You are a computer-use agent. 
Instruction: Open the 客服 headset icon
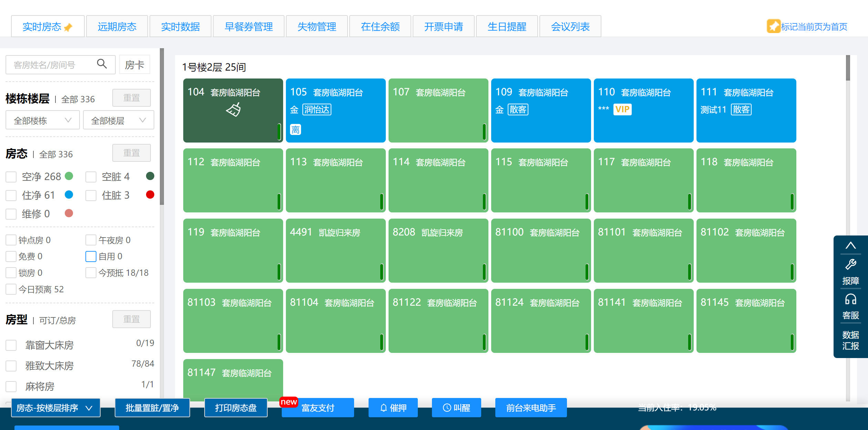850,299
